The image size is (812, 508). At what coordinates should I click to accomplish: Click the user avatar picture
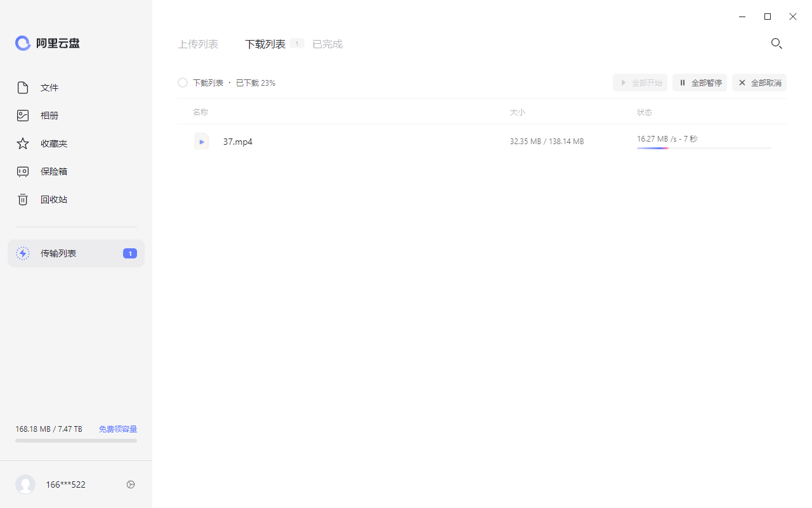(x=25, y=485)
